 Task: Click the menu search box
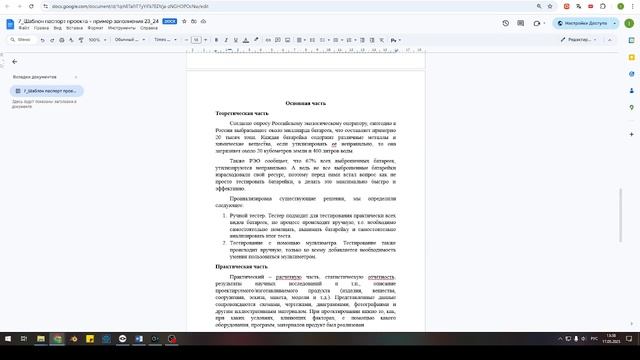22,40
